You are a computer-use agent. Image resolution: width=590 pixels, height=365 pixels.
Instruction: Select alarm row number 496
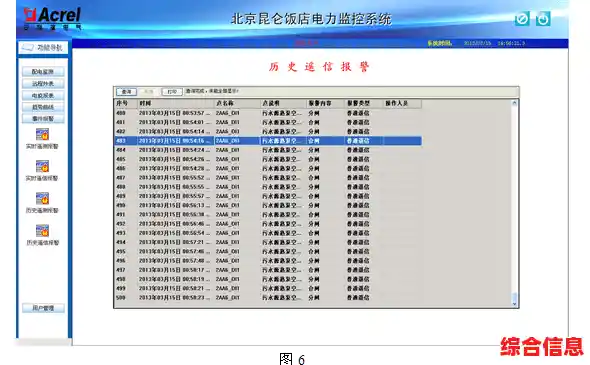(268, 260)
